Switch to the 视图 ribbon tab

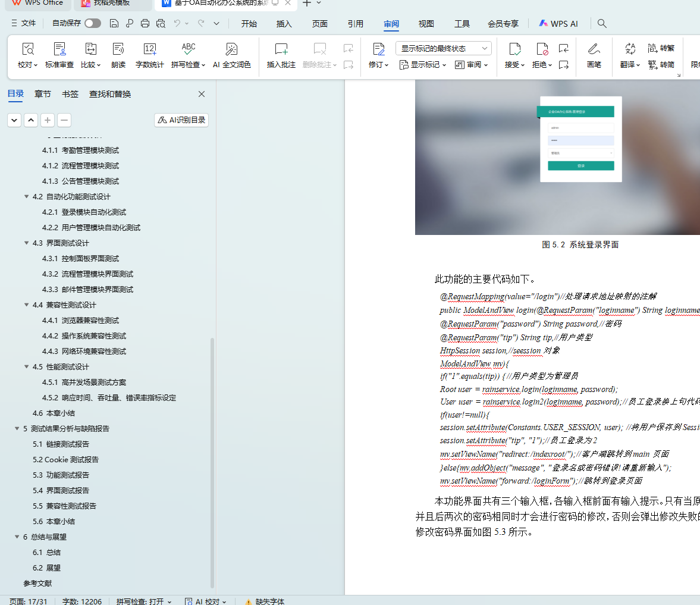pos(426,24)
